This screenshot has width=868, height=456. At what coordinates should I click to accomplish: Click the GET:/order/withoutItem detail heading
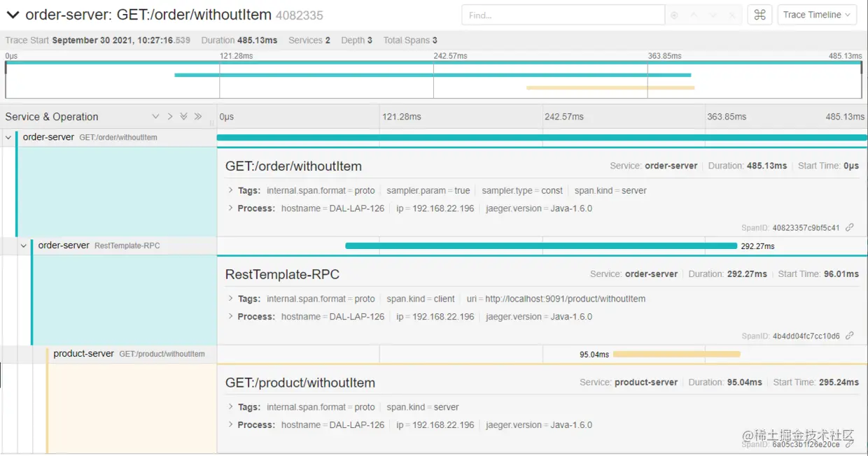click(293, 166)
